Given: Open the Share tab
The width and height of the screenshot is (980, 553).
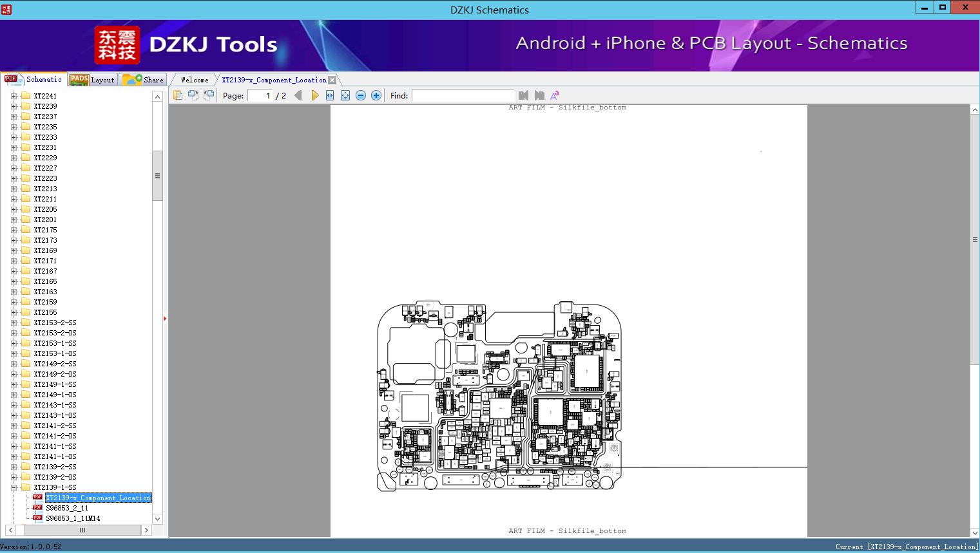Looking at the screenshot, I should [x=144, y=80].
